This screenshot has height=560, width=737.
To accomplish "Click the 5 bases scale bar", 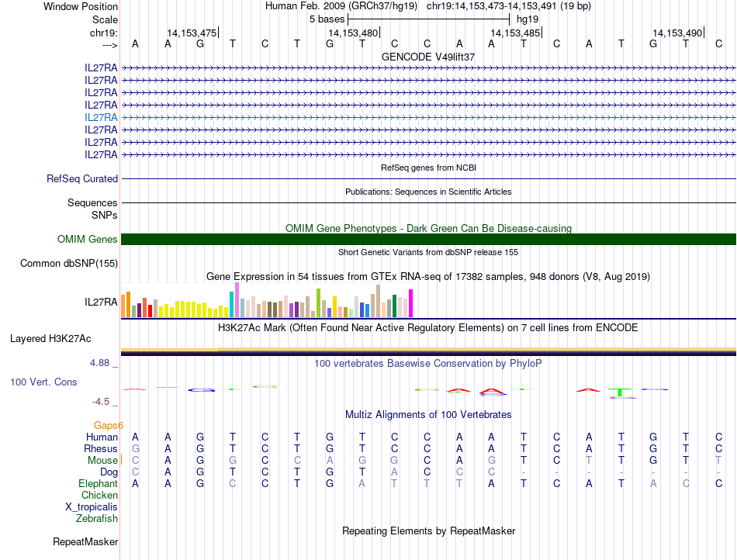I will pos(428,19).
